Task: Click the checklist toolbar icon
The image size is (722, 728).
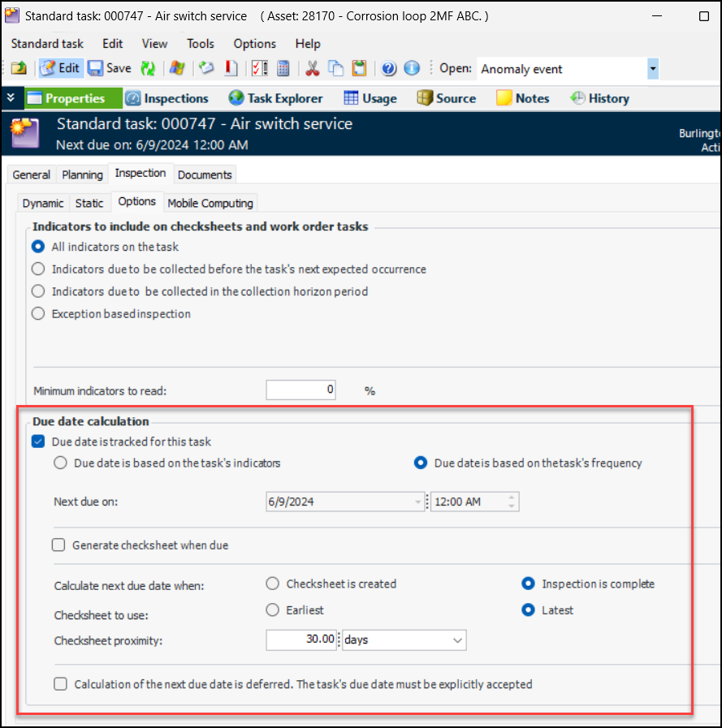Action: pyautogui.click(x=259, y=68)
